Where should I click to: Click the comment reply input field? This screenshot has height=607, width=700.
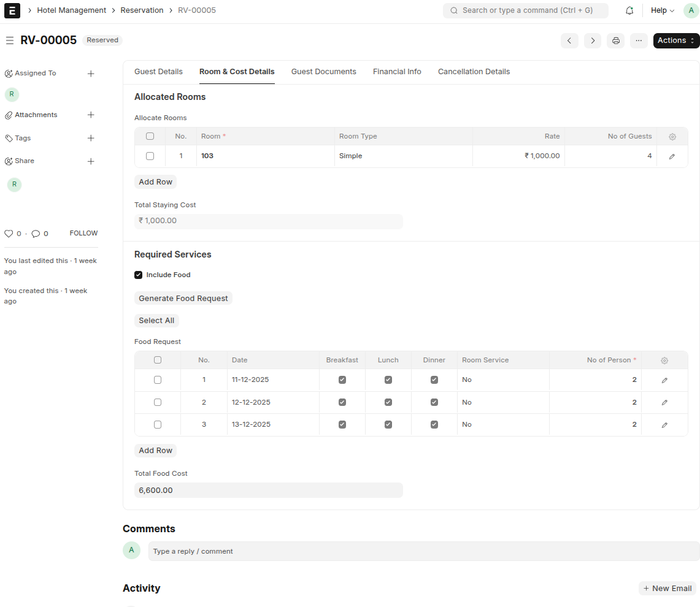pos(368,551)
